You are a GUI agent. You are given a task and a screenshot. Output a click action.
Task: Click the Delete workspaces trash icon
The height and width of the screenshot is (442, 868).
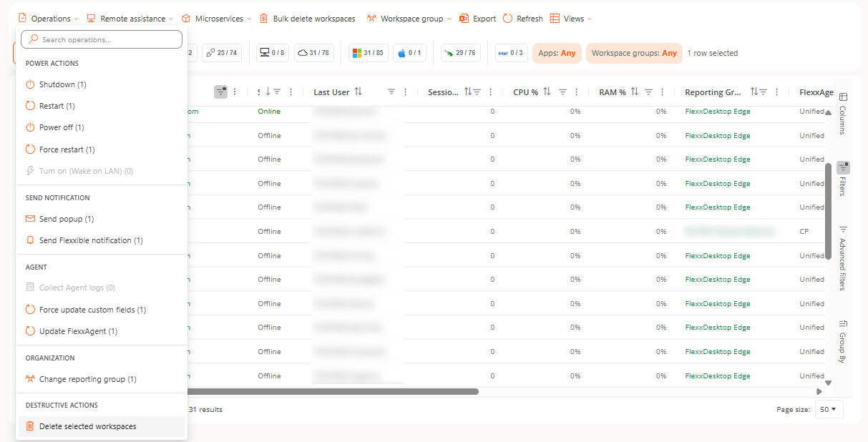tap(30, 426)
